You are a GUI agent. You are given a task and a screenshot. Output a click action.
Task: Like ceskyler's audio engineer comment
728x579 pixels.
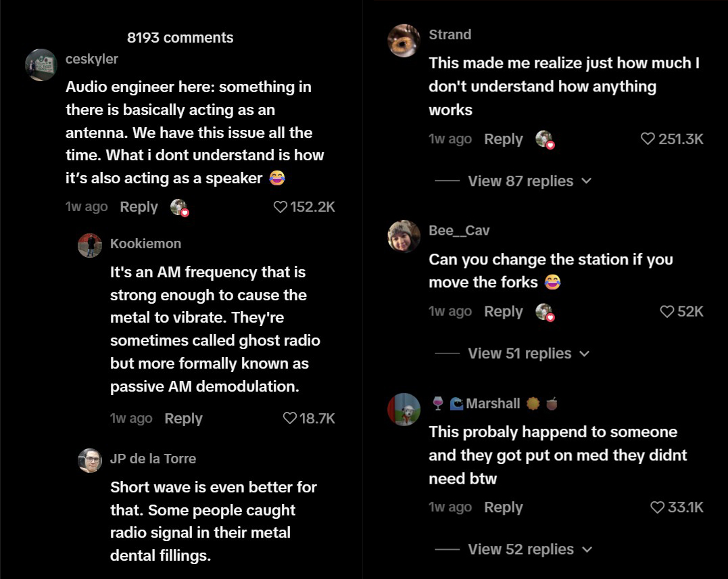click(281, 207)
